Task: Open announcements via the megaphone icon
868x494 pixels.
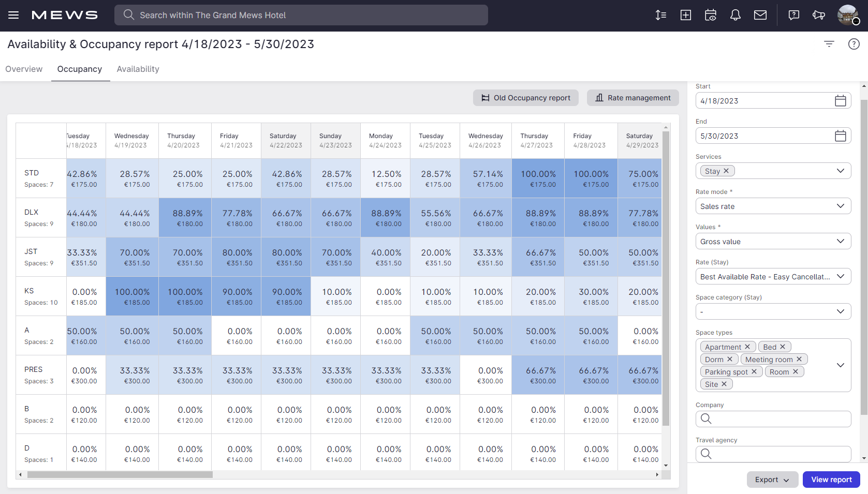Action: click(x=818, y=15)
